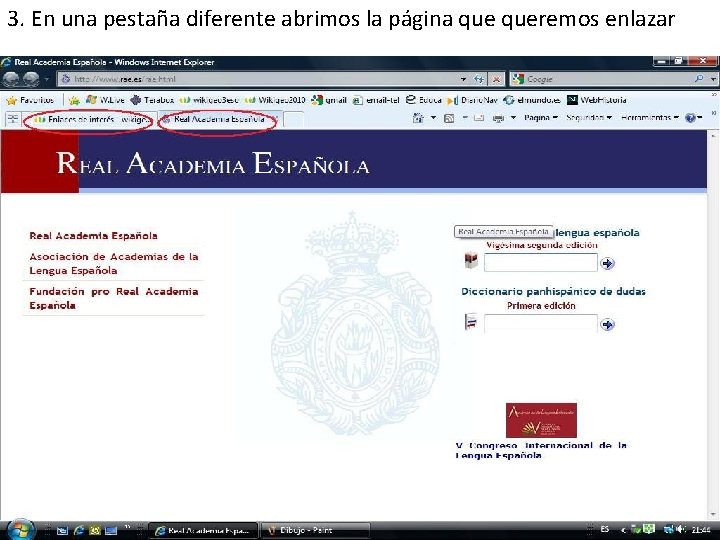Open the DiarioNav favorite link
720x540 pixels.
tap(472, 100)
